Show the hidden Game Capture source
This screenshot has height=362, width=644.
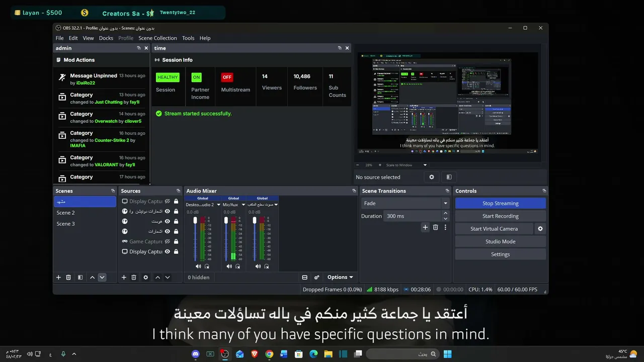click(x=168, y=241)
